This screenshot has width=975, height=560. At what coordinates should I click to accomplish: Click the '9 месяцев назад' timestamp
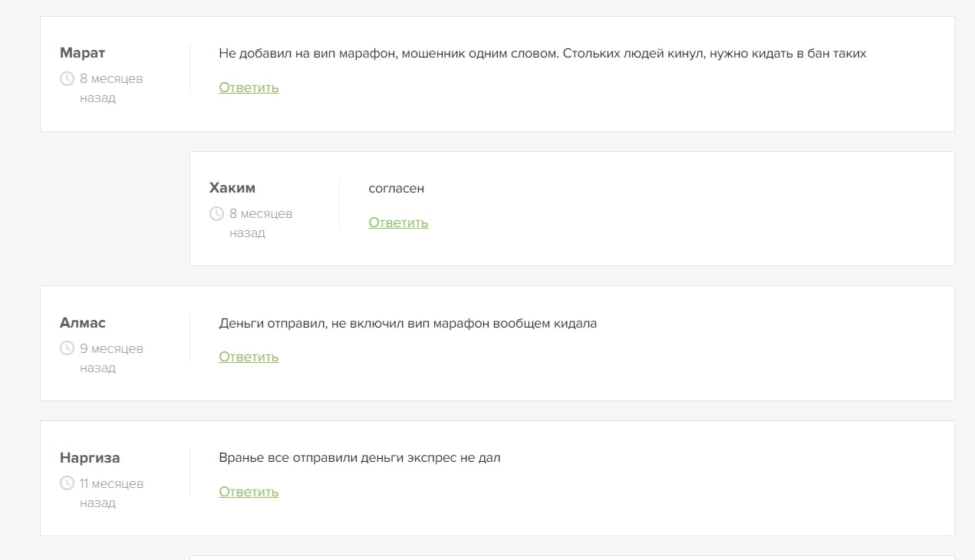(x=111, y=357)
